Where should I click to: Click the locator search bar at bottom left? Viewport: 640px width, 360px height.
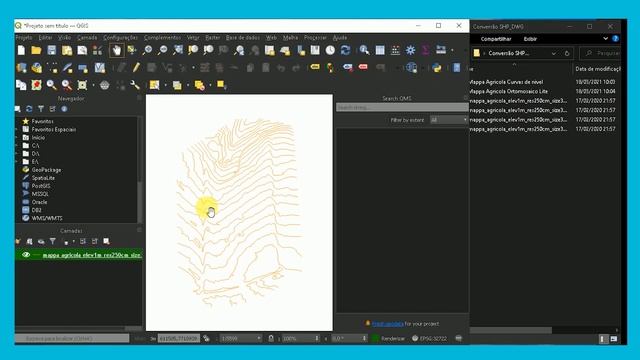(x=72, y=338)
